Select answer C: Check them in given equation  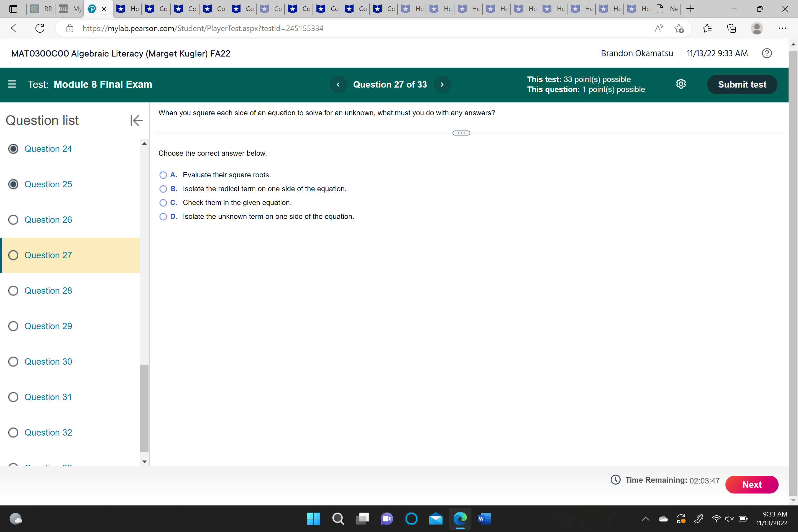[x=163, y=203]
